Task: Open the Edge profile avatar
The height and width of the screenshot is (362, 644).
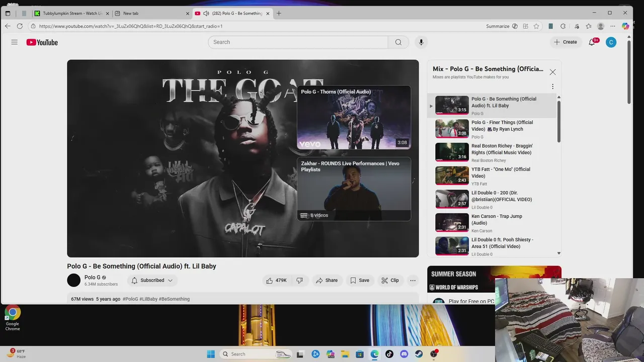Action: coord(600,26)
